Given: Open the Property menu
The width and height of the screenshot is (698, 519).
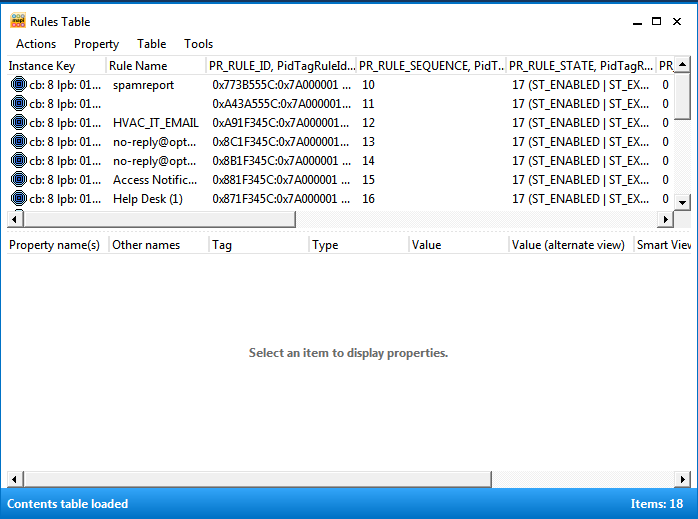Looking at the screenshot, I should click(x=97, y=44).
